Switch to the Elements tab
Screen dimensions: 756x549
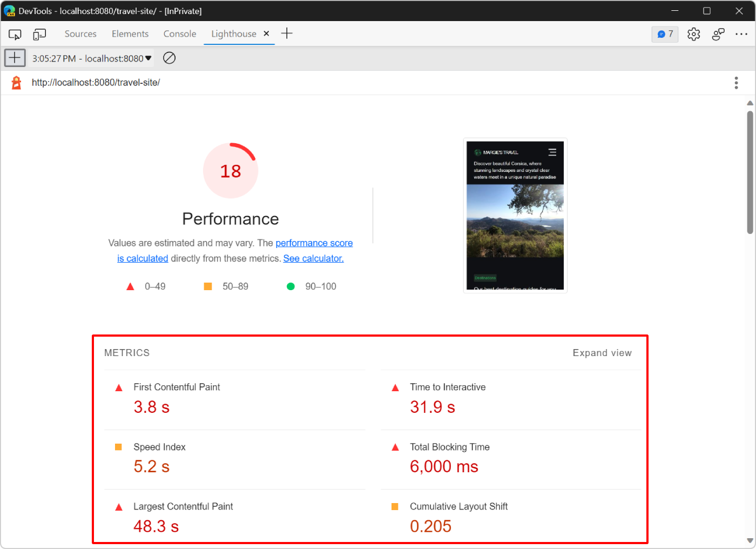click(x=130, y=34)
